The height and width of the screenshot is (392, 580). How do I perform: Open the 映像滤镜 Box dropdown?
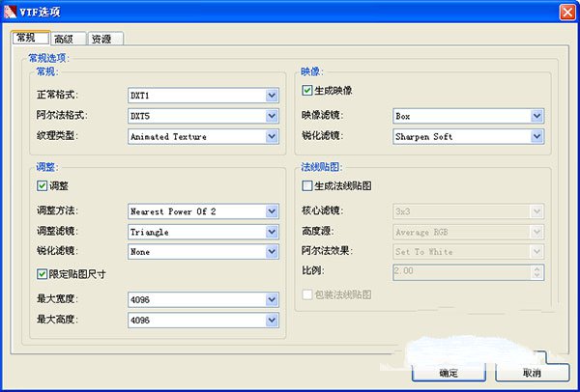[468, 116]
